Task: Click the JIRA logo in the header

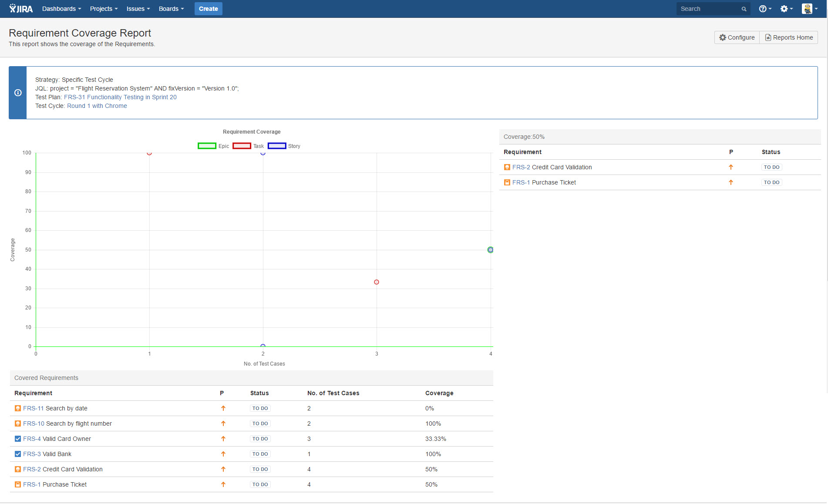Action: (x=21, y=9)
